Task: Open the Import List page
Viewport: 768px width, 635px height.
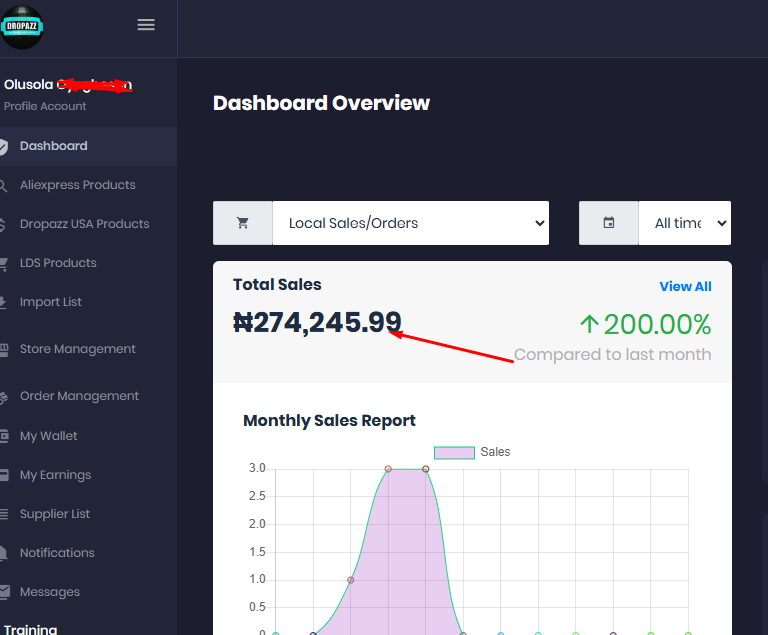Action: click(x=51, y=302)
